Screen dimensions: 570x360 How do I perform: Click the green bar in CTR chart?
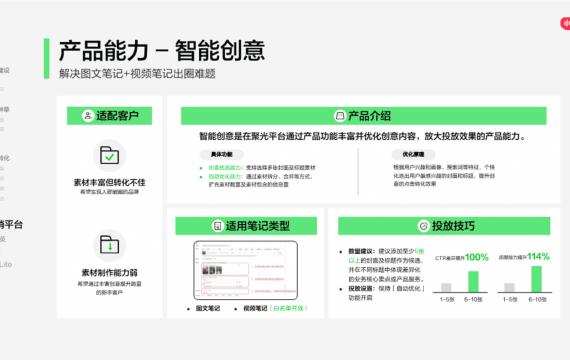473,281
